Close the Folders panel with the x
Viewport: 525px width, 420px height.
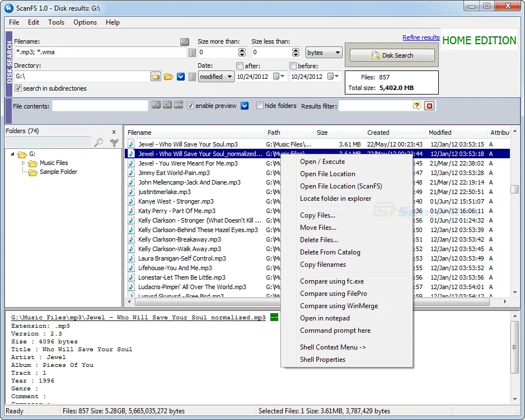coord(114,132)
